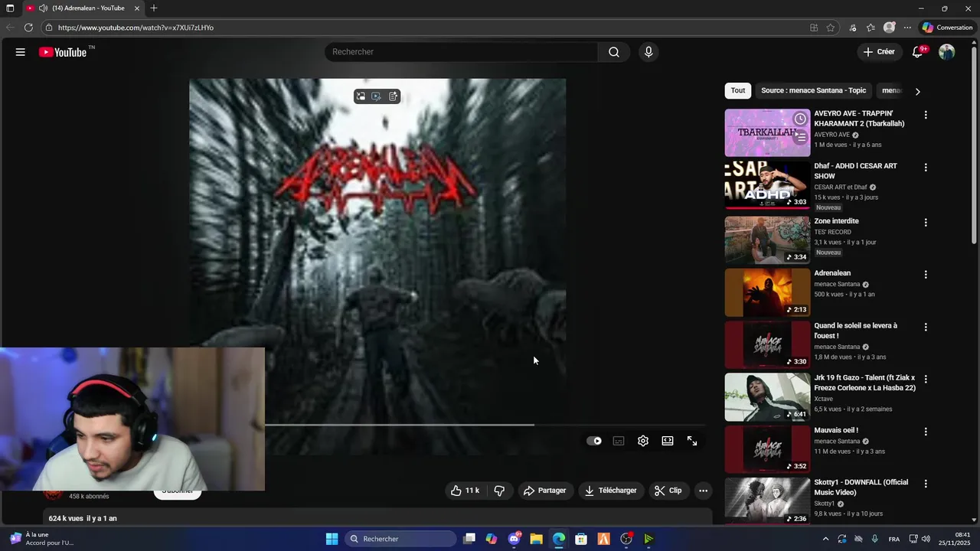Select the Tout filter chip

coord(738,90)
